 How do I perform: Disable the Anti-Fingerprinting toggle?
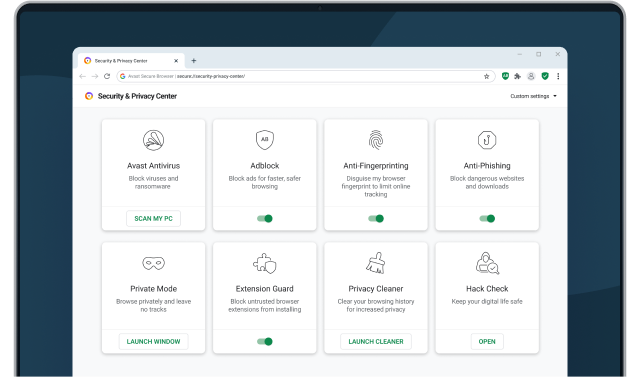(376, 219)
